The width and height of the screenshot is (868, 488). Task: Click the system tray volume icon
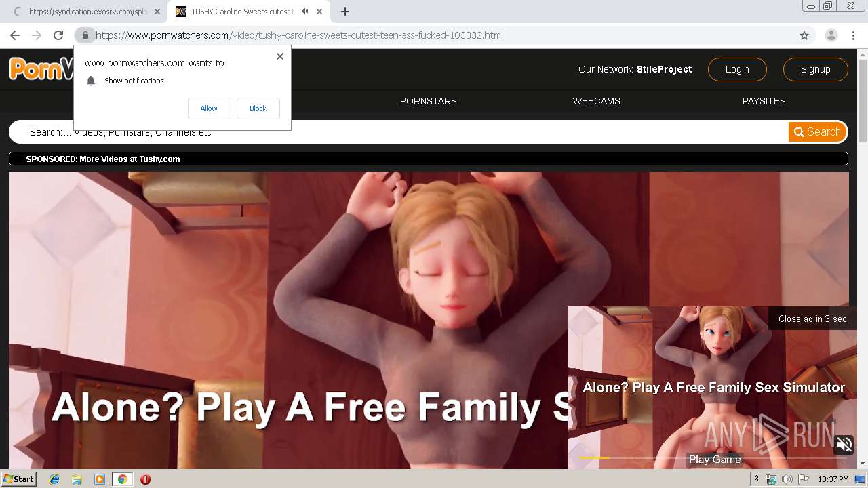click(787, 479)
